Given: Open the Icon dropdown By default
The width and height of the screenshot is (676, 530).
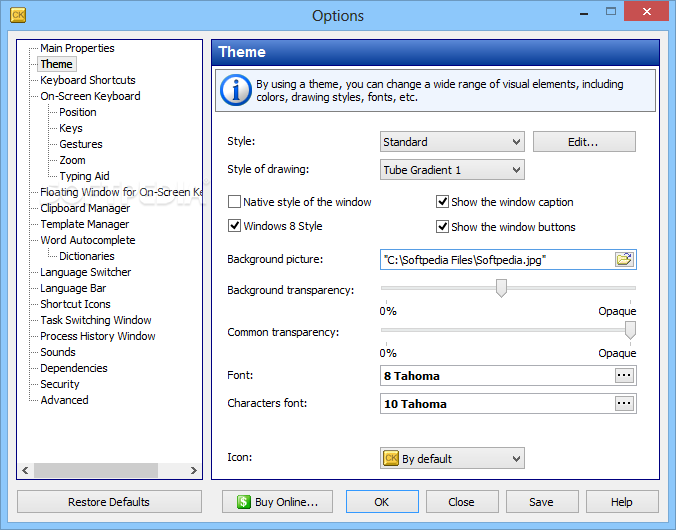Looking at the screenshot, I should (x=452, y=458).
